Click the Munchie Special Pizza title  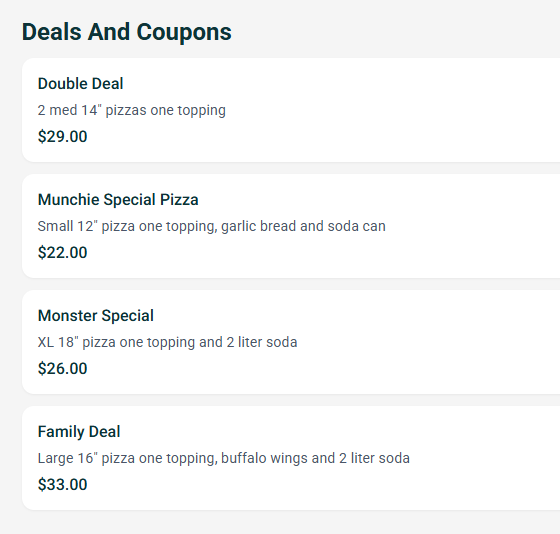pos(118,200)
